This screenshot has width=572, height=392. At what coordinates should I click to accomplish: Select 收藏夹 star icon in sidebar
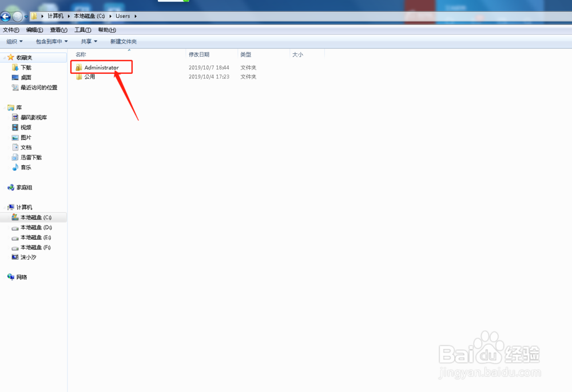[x=10, y=57]
